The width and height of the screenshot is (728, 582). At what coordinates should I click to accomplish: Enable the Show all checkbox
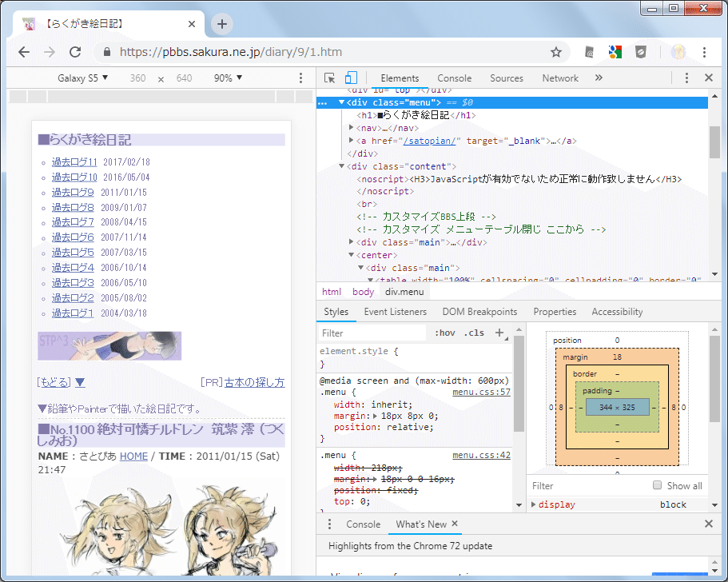point(657,485)
